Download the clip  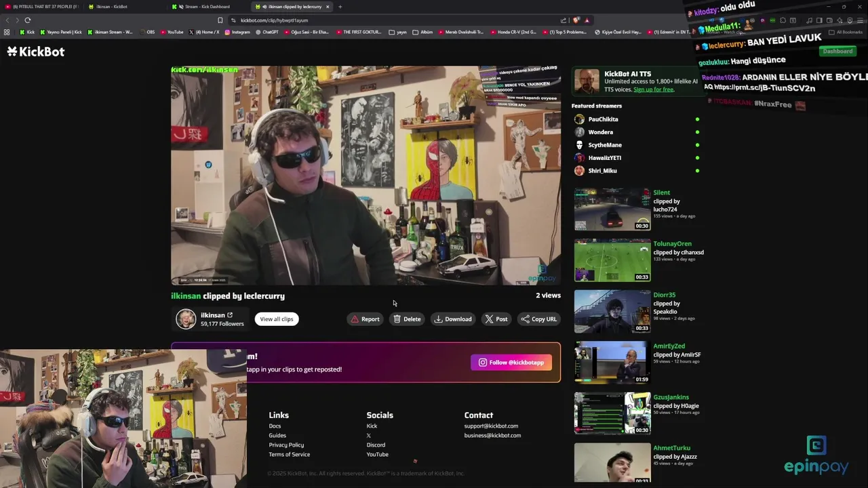click(x=453, y=319)
